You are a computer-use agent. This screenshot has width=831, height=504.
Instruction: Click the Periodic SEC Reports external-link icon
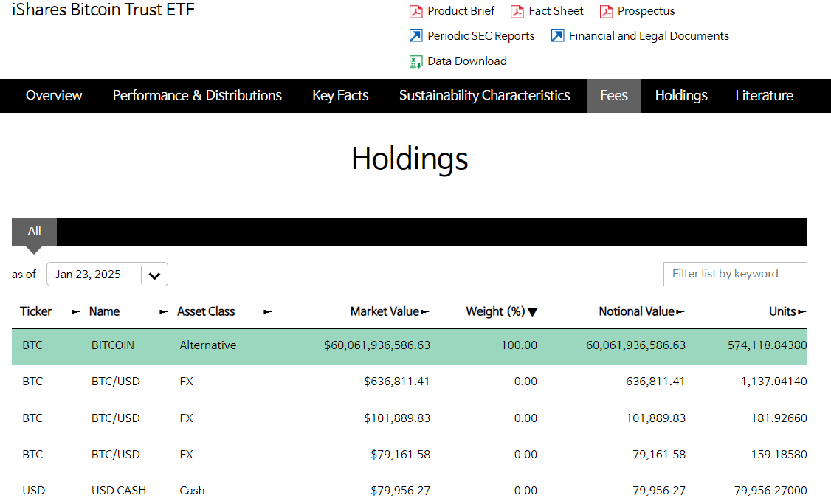tap(416, 36)
